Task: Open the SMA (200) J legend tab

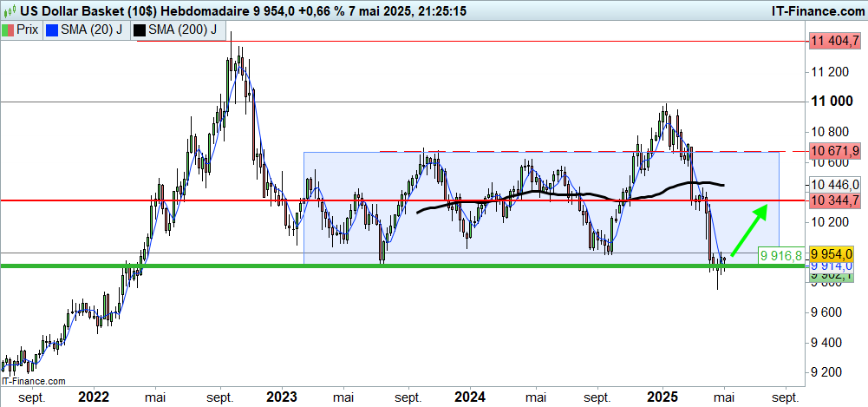Action: pyautogui.click(x=178, y=29)
